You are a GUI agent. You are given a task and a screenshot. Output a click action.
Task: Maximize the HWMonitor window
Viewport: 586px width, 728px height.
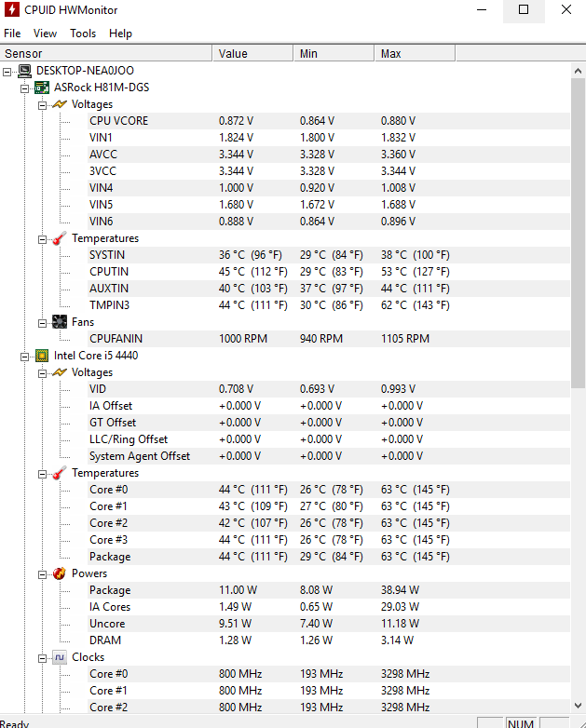(524, 10)
